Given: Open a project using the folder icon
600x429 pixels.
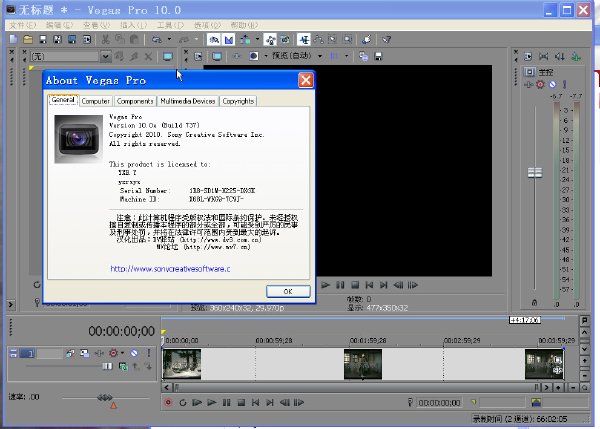Looking at the screenshot, I should click(x=28, y=39).
